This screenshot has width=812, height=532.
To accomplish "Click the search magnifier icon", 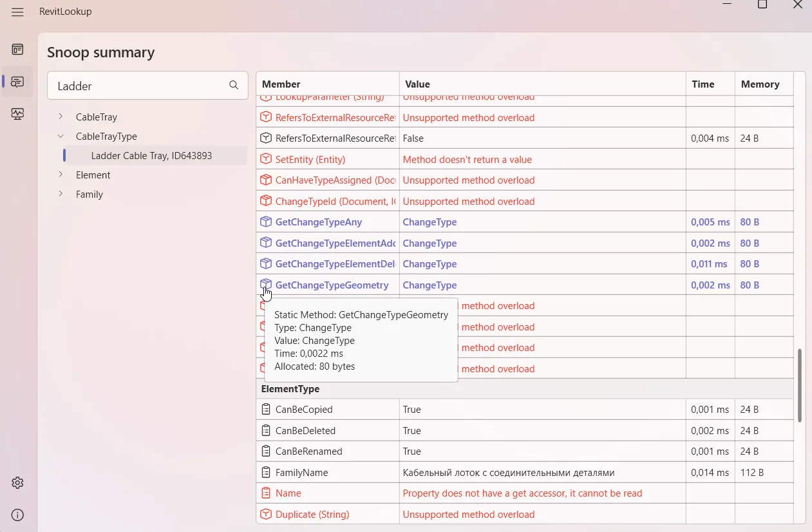I will (x=234, y=85).
